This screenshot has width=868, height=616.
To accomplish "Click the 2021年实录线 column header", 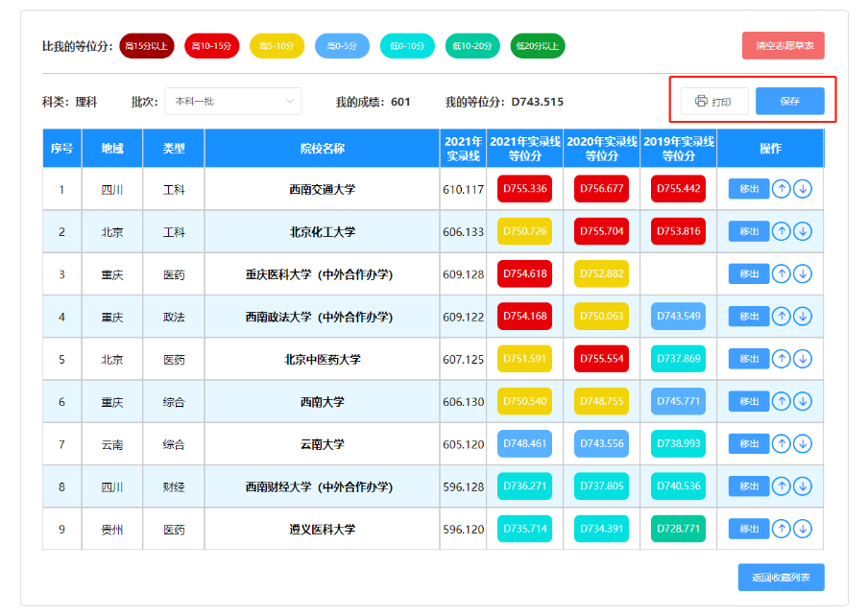I will tap(464, 148).
